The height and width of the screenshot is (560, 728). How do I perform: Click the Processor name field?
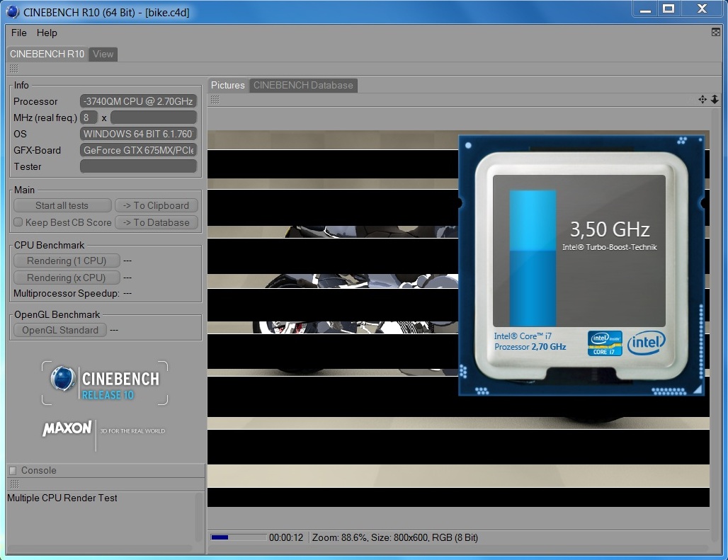138,101
